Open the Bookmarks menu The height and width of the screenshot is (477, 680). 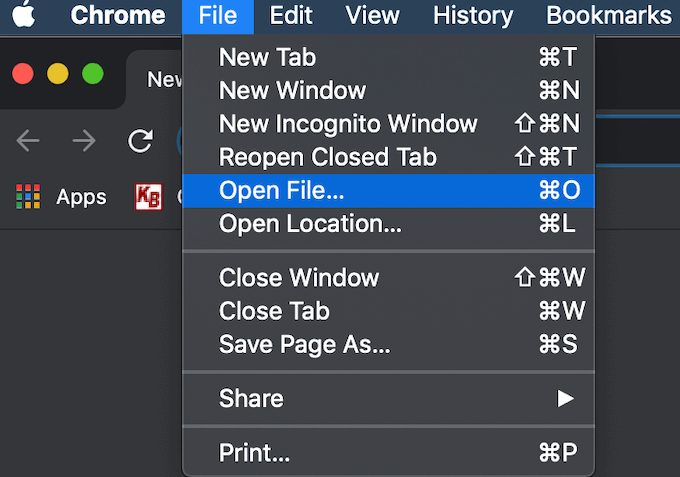click(x=609, y=16)
